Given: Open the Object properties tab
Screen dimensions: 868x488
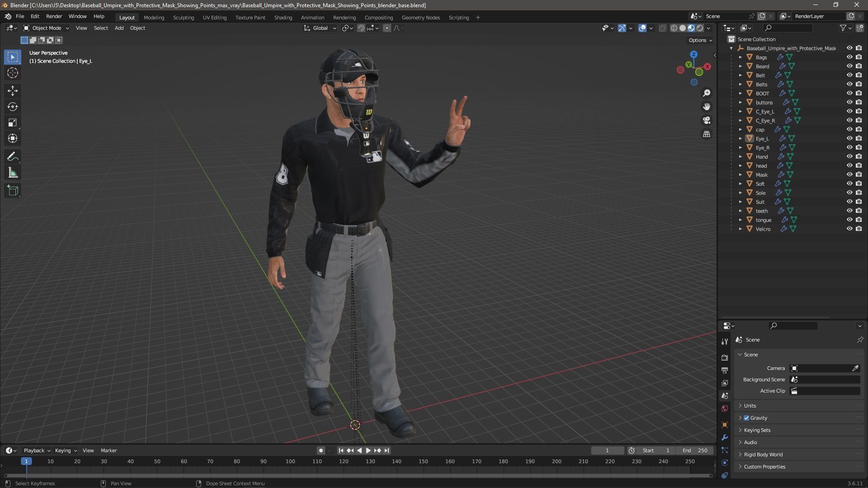Looking at the screenshot, I should [725, 425].
